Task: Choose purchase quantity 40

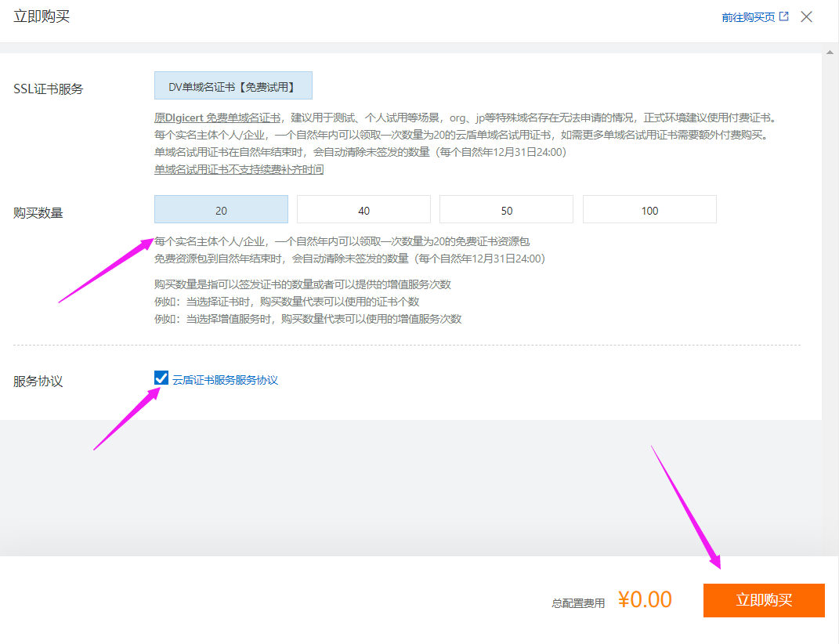Action: pos(363,210)
